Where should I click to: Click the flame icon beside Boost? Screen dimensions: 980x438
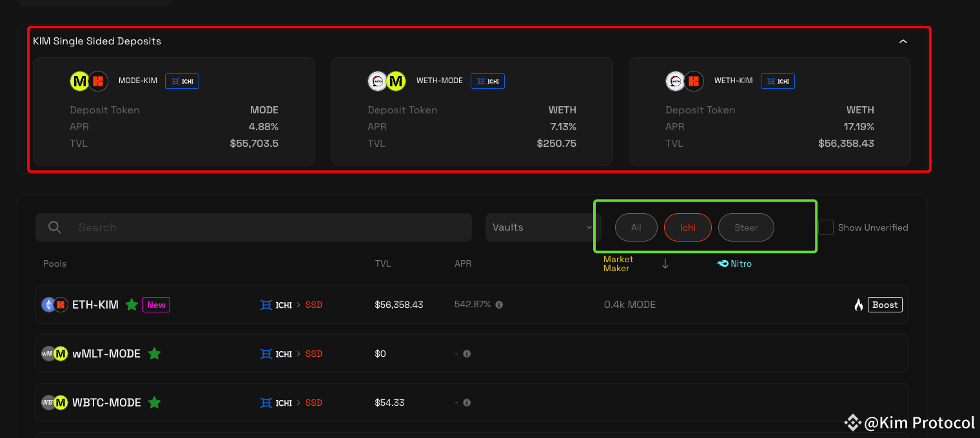[x=859, y=305]
